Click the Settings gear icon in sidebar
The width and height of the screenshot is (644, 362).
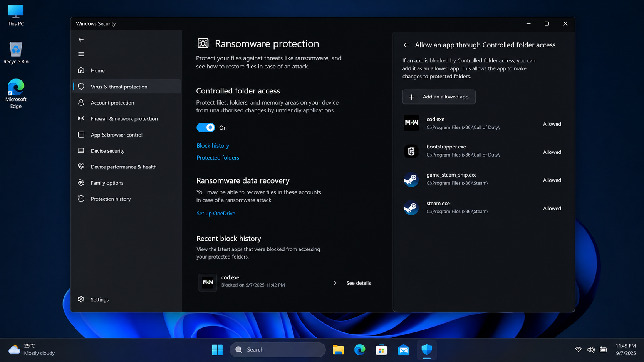coord(81,299)
